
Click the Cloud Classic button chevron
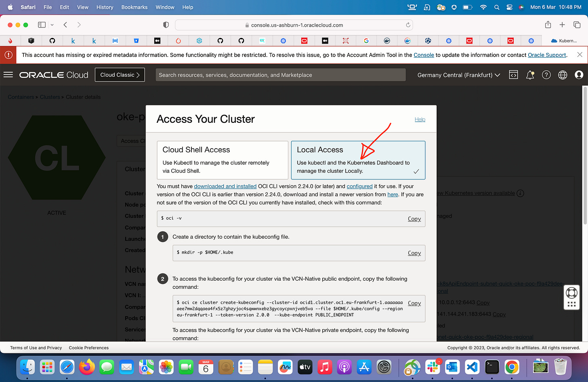coord(138,75)
